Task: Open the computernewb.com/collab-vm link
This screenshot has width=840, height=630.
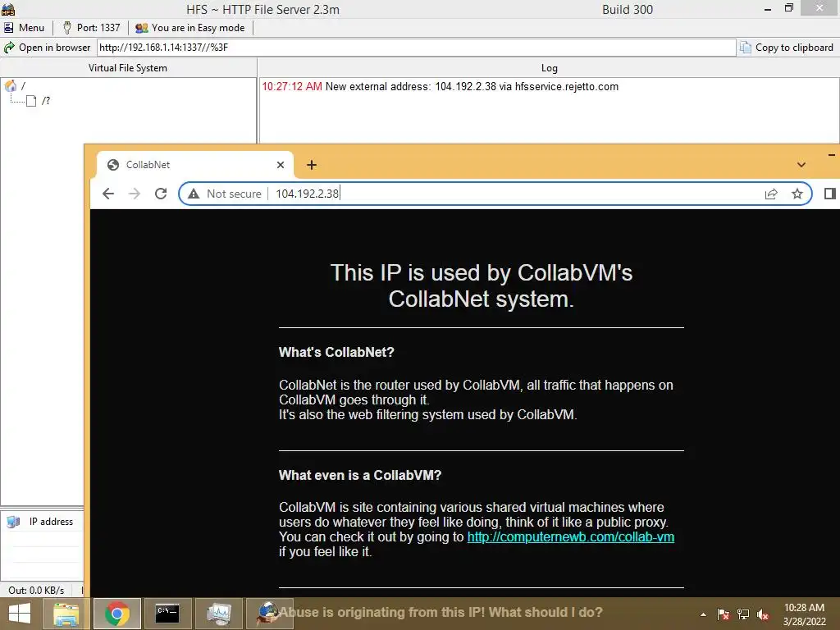Action: 571,536
